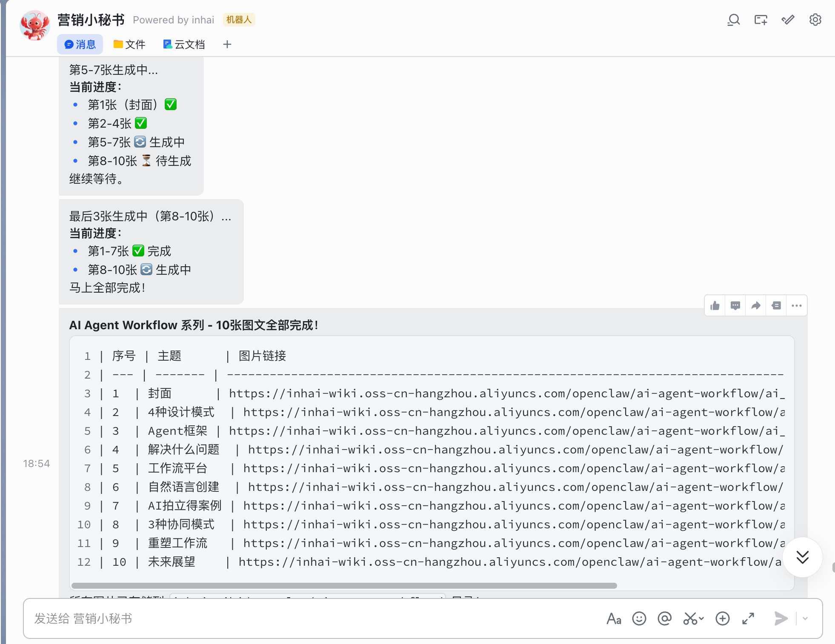Image resolution: width=835 pixels, height=644 pixels.
Task: Toggle text formatting Aa icon
Action: [614, 618]
